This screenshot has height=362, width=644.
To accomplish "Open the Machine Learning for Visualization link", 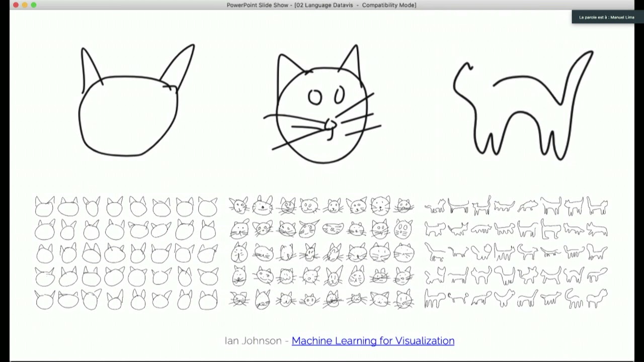I will tap(373, 341).
